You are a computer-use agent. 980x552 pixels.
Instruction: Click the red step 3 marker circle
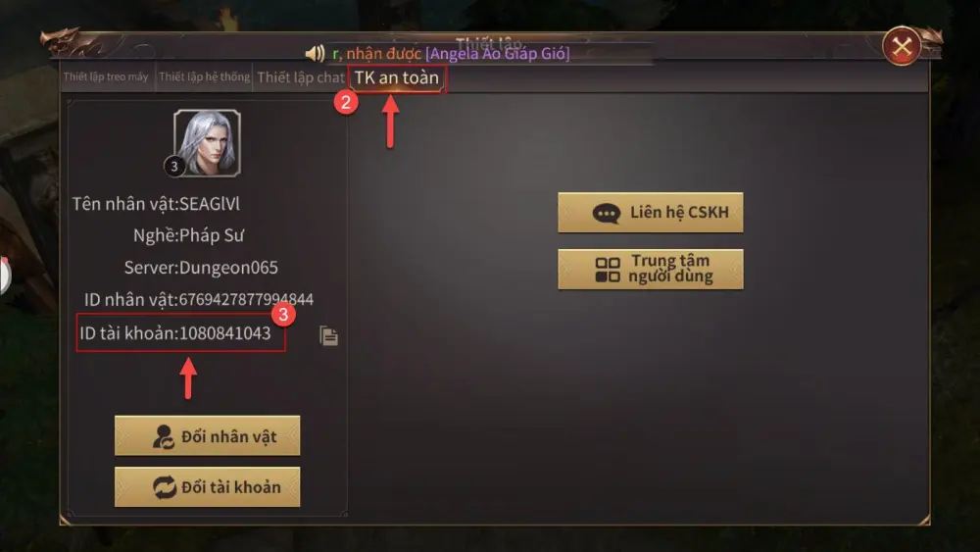click(x=283, y=314)
